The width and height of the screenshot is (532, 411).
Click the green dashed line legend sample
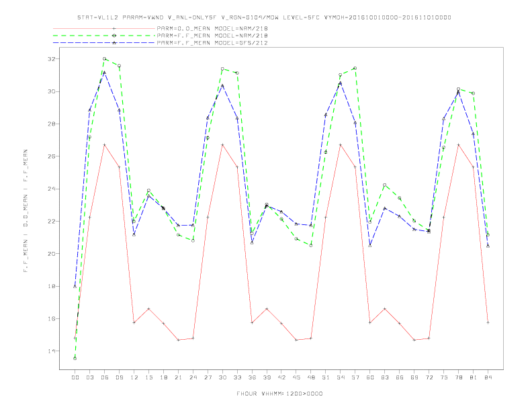(x=104, y=36)
